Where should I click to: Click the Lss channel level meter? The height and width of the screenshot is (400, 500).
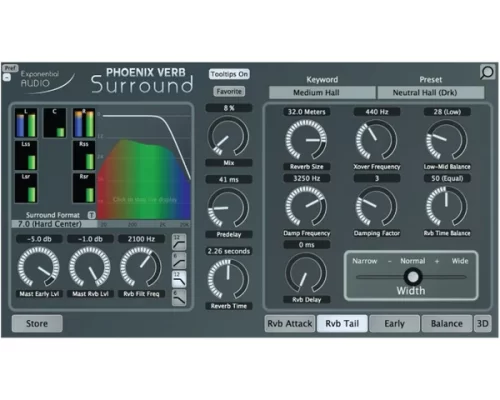(x=26, y=155)
